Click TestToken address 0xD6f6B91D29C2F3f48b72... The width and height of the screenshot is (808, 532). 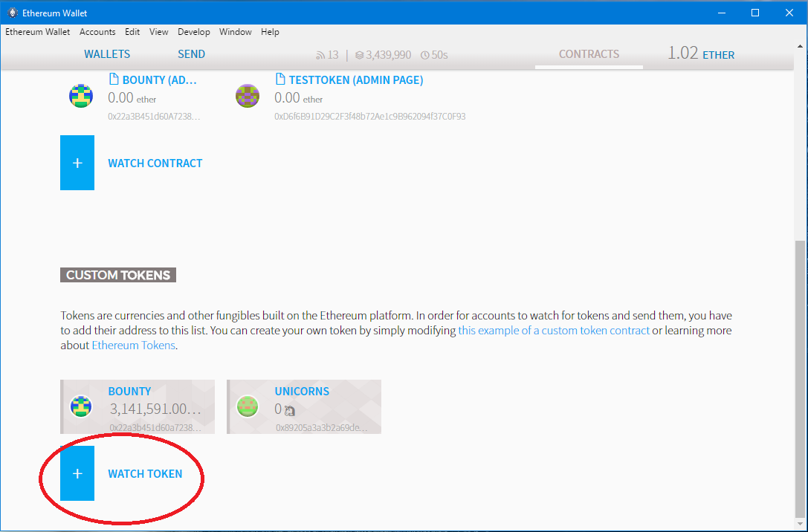tap(370, 117)
